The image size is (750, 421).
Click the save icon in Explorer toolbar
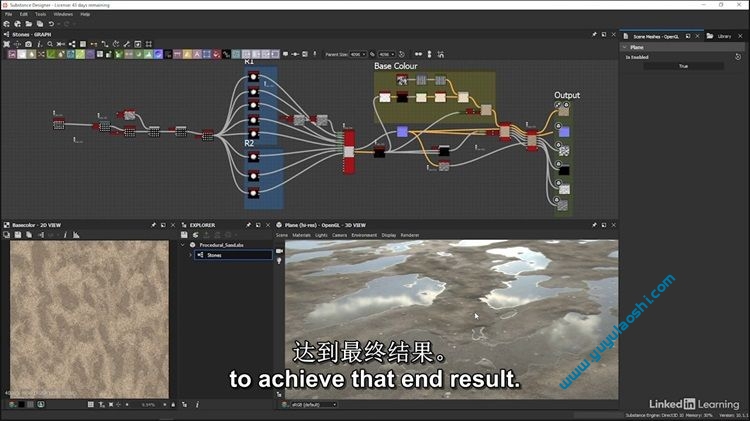point(184,235)
